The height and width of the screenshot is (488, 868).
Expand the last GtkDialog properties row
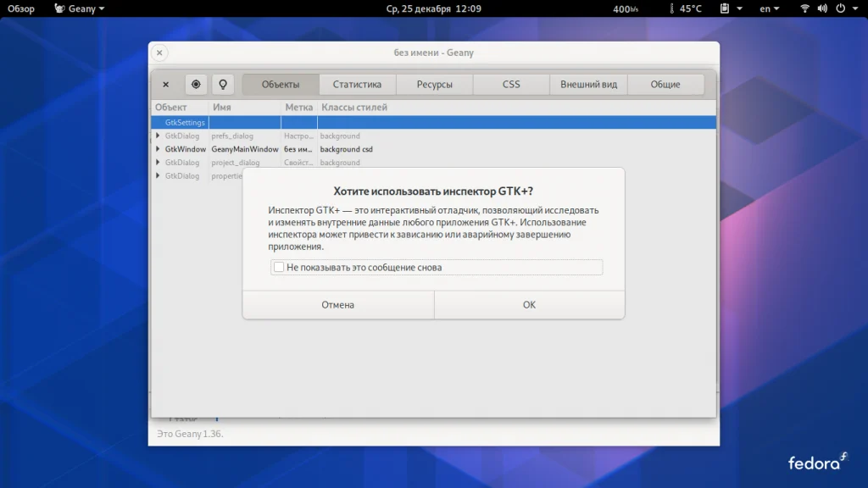point(158,175)
